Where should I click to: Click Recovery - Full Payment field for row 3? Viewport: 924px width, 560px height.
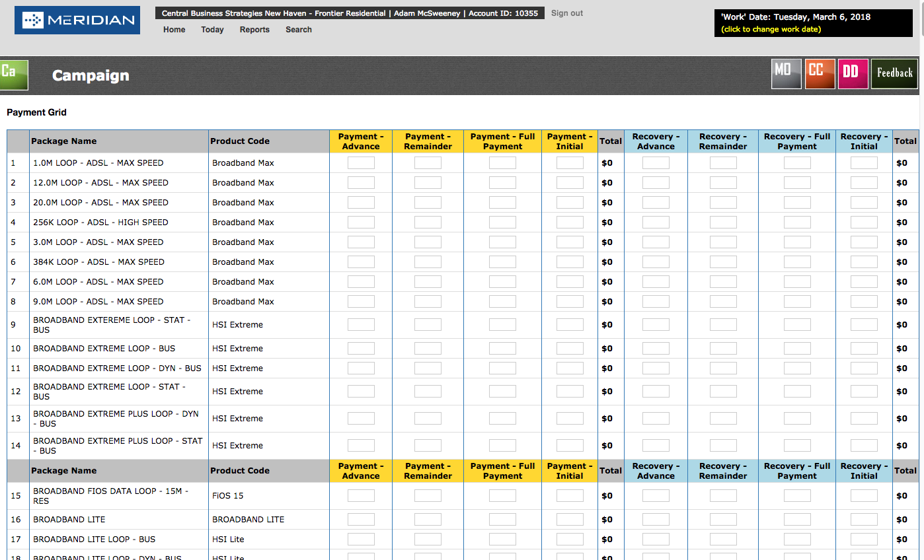797,203
